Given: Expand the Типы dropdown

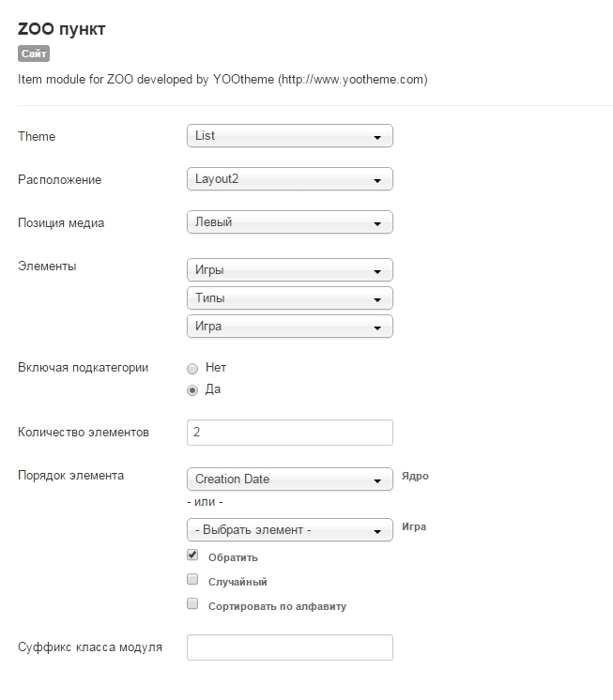Looking at the screenshot, I should coord(289,298).
